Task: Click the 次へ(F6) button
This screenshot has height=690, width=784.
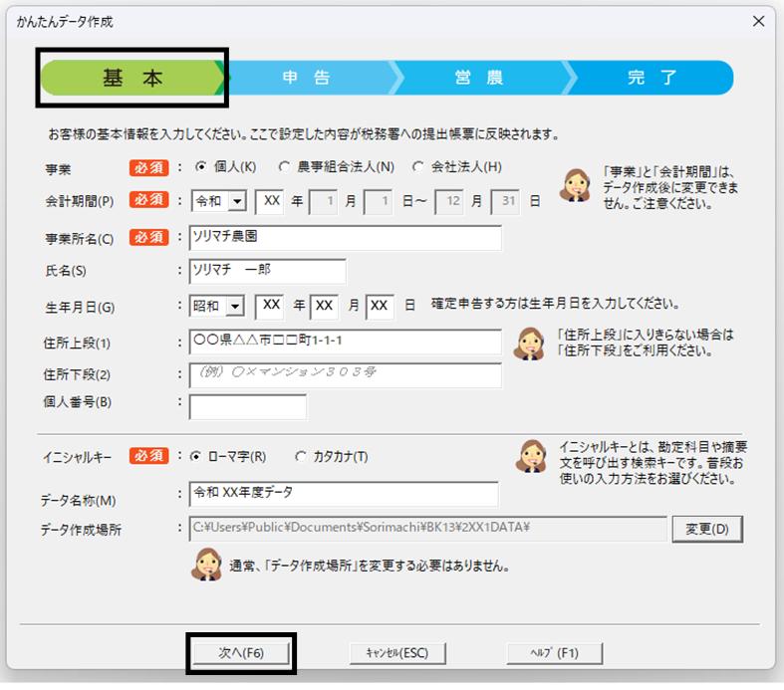Action: coord(241,653)
